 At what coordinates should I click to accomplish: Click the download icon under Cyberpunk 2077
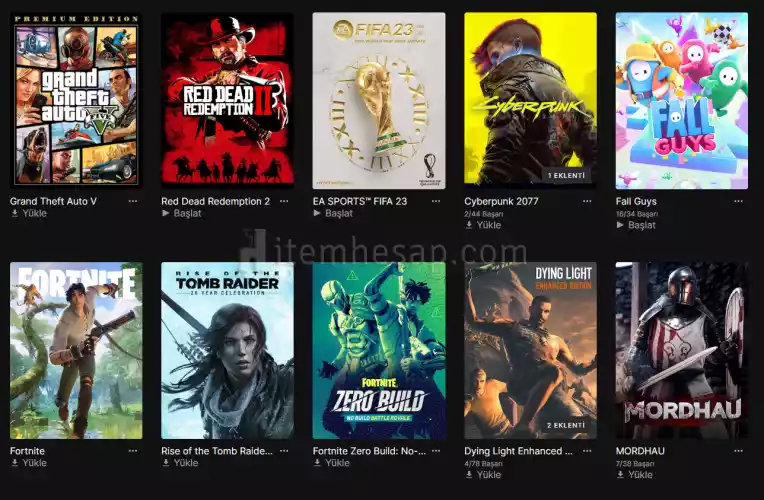pyautogui.click(x=469, y=225)
